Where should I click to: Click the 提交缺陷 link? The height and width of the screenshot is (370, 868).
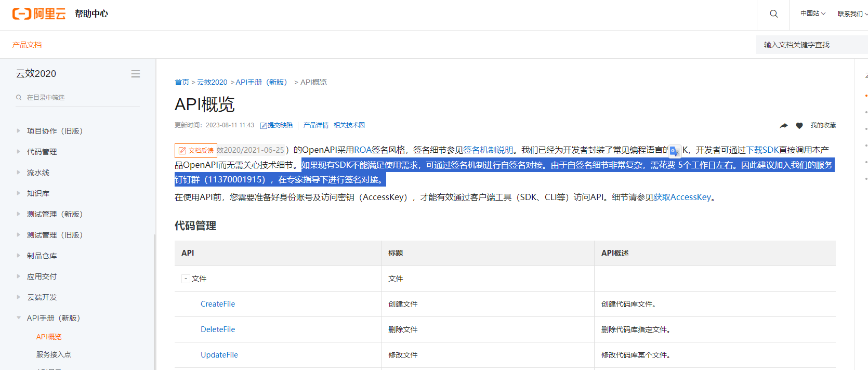point(277,125)
